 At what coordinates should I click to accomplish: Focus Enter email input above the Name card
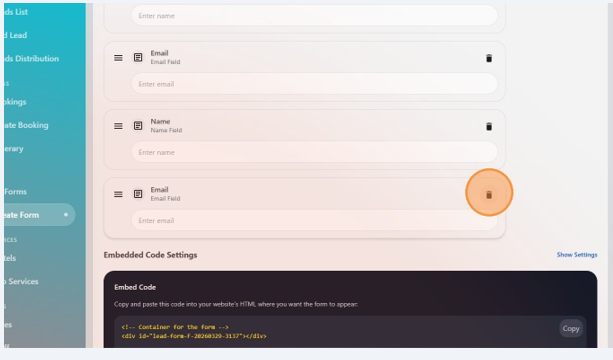[x=314, y=84]
